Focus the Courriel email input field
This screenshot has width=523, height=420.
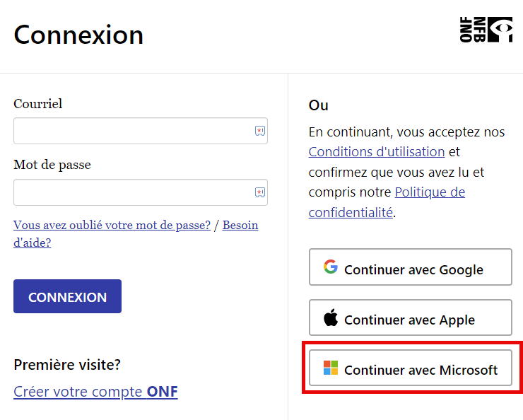134,131
